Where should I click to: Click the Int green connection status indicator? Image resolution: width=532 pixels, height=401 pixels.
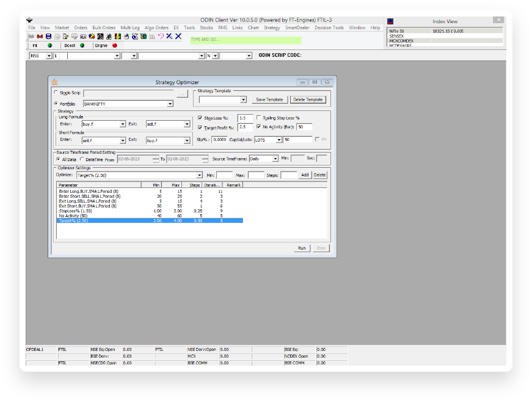49,45
